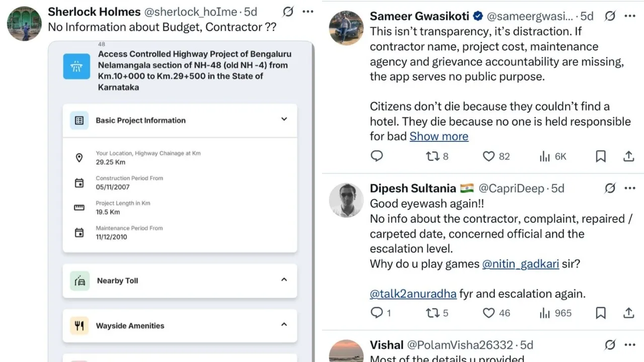Collapse the Basic Project Information section
Screen dimensions: 644x362
(x=284, y=120)
